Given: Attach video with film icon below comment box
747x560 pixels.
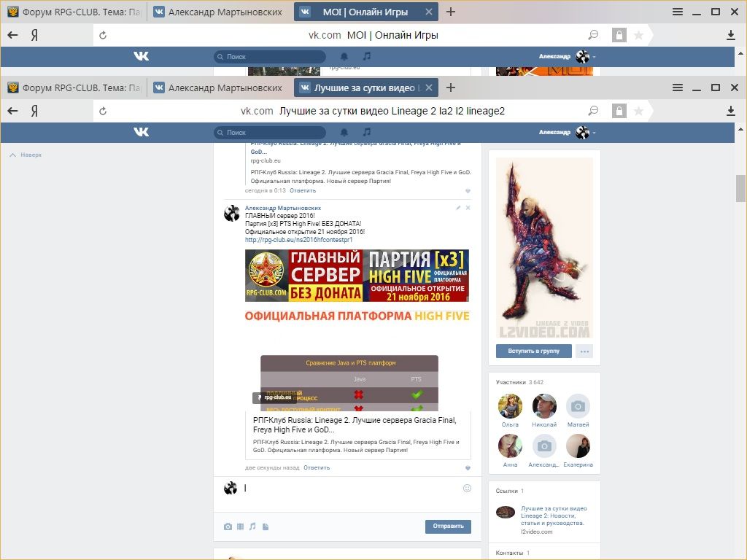Looking at the screenshot, I should click(x=240, y=526).
